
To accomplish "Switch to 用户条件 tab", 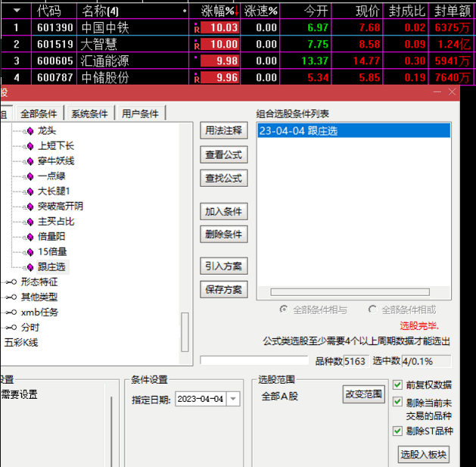I will point(140,114).
